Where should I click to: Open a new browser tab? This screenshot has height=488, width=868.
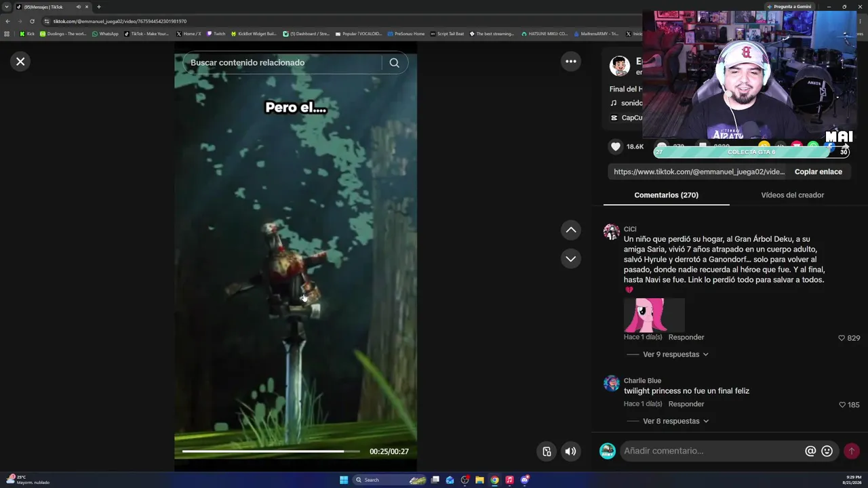click(x=98, y=7)
